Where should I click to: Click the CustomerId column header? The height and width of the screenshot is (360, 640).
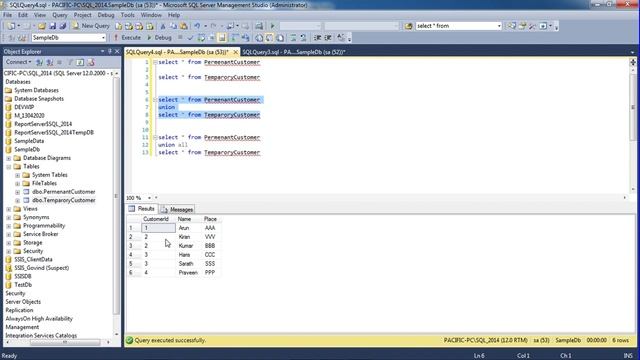coord(158,219)
